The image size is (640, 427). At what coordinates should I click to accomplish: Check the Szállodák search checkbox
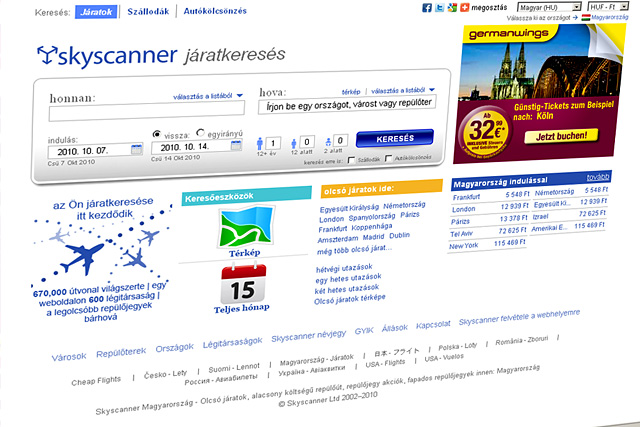pyautogui.click(x=351, y=160)
